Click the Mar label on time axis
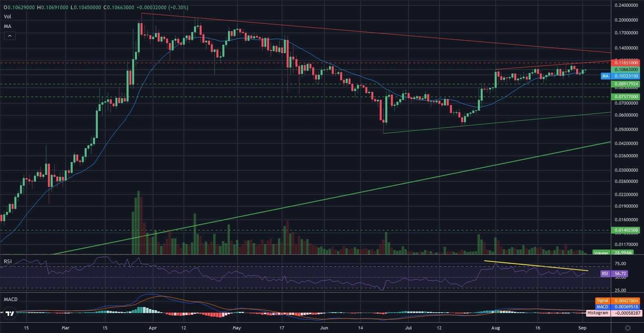Screen dimensions: 644x333 click(65, 328)
